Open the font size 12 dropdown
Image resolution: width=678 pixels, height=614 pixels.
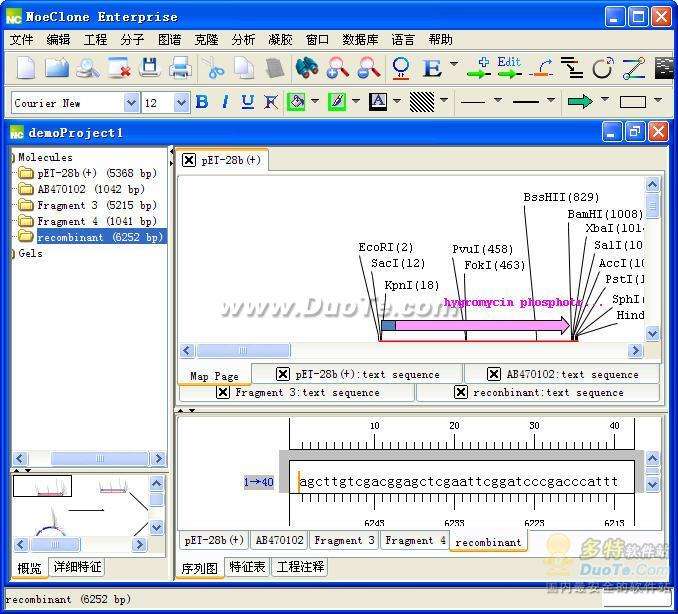181,103
